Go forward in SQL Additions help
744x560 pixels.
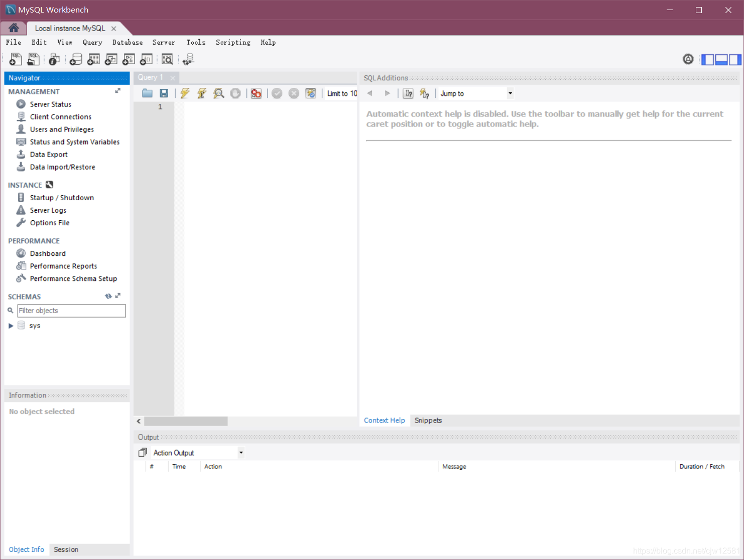[387, 93]
